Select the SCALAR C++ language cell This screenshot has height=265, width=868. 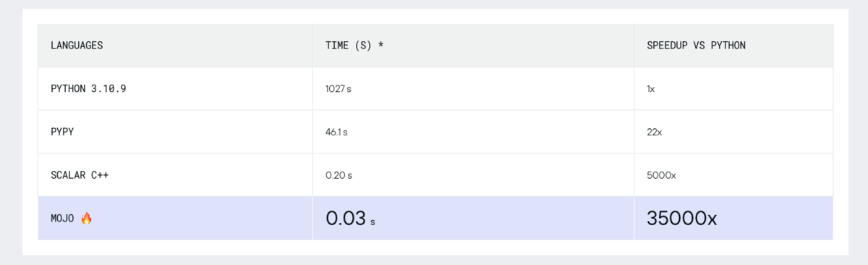pos(80,175)
